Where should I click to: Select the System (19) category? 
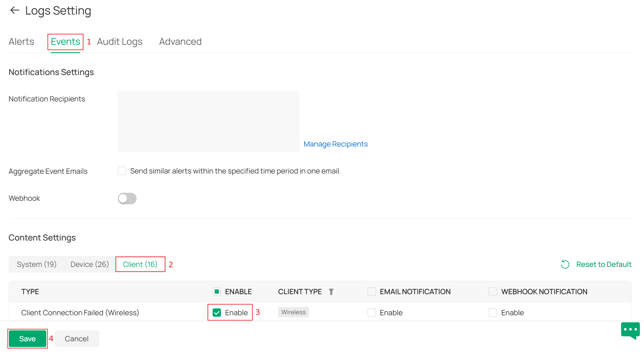click(x=36, y=264)
